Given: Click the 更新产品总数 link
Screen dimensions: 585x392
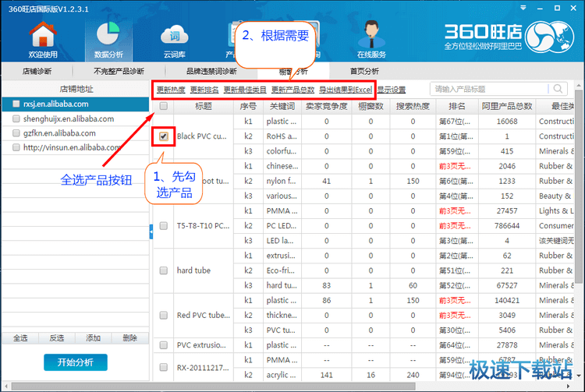Looking at the screenshot, I should (x=292, y=90).
